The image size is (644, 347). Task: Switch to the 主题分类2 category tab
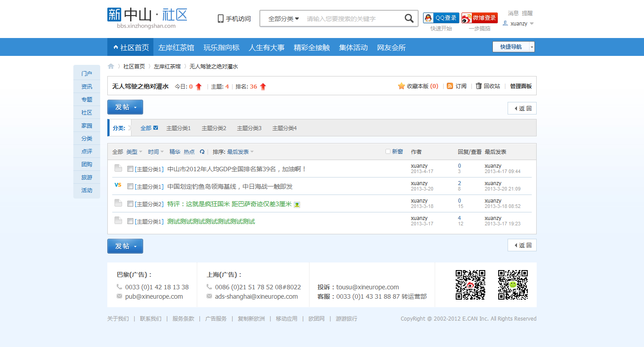[214, 127]
